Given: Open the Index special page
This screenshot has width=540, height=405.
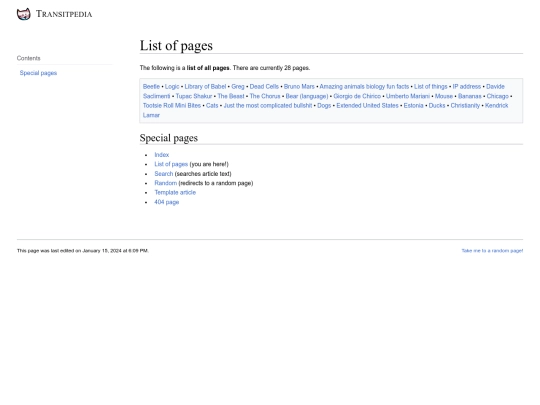Looking at the screenshot, I should (162, 155).
